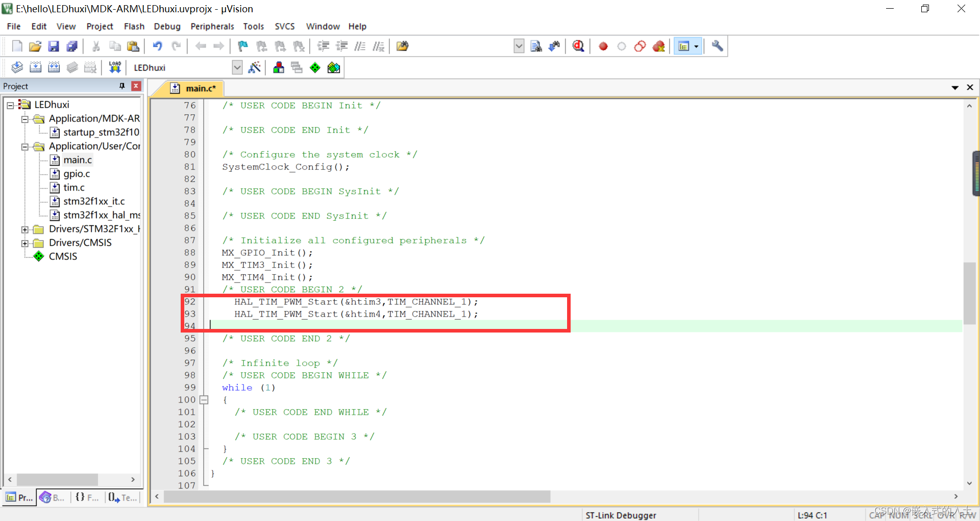The width and height of the screenshot is (980, 521).
Task: Enable or disable the current breakpoint
Action: pos(621,46)
